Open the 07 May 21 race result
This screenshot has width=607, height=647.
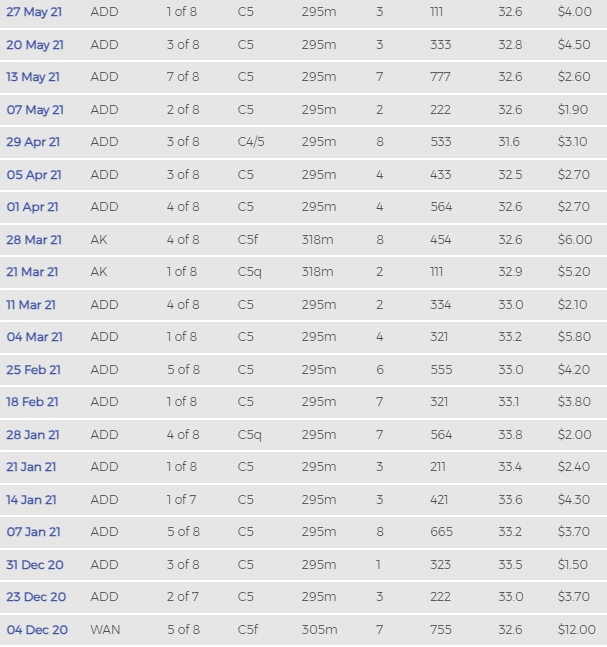click(35, 110)
